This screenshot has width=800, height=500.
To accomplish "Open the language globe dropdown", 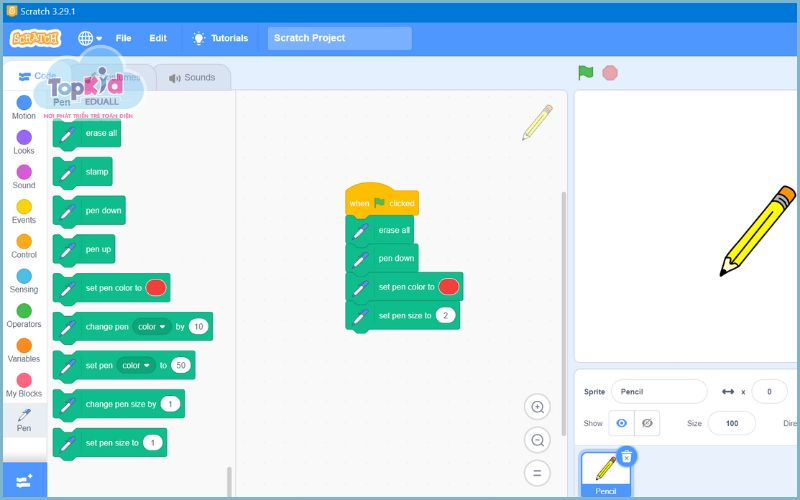I will click(x=90, y=38).
